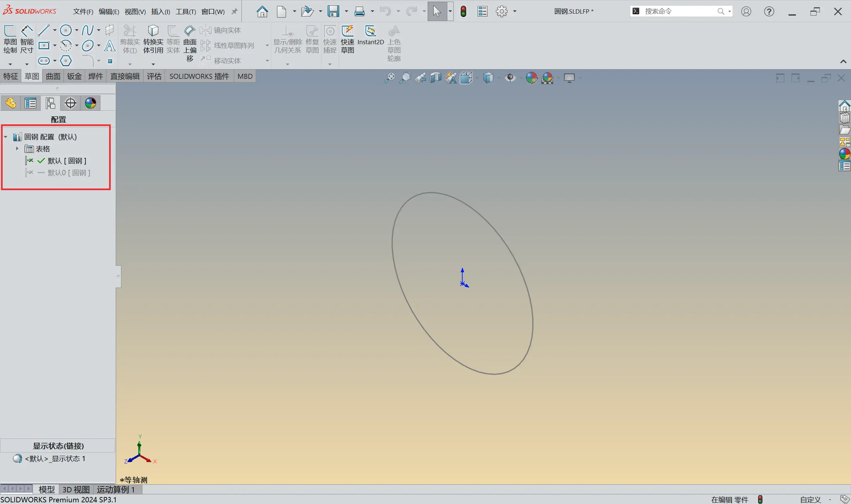Image resolution: width=851 pixels, height=504 pixels.
Task: Collapse the 圆钢 配置 root node
Action: pos(6,137)
